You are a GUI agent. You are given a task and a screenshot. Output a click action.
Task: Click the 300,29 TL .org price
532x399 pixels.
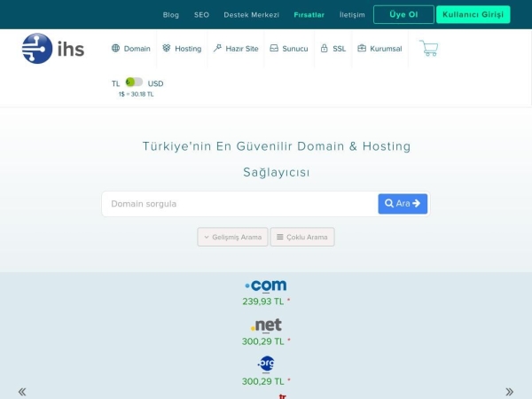pyautogui.click(x=263, y=381)
